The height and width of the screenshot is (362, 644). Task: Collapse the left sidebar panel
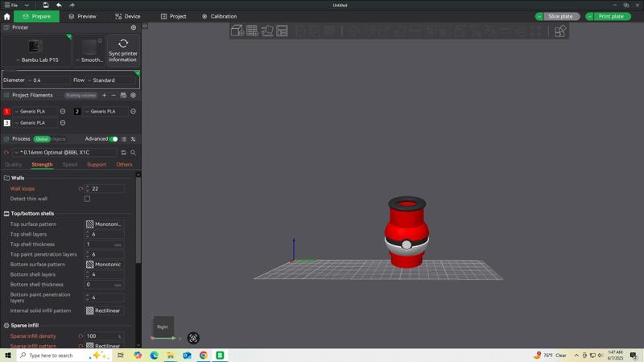[x=145, y=27]
